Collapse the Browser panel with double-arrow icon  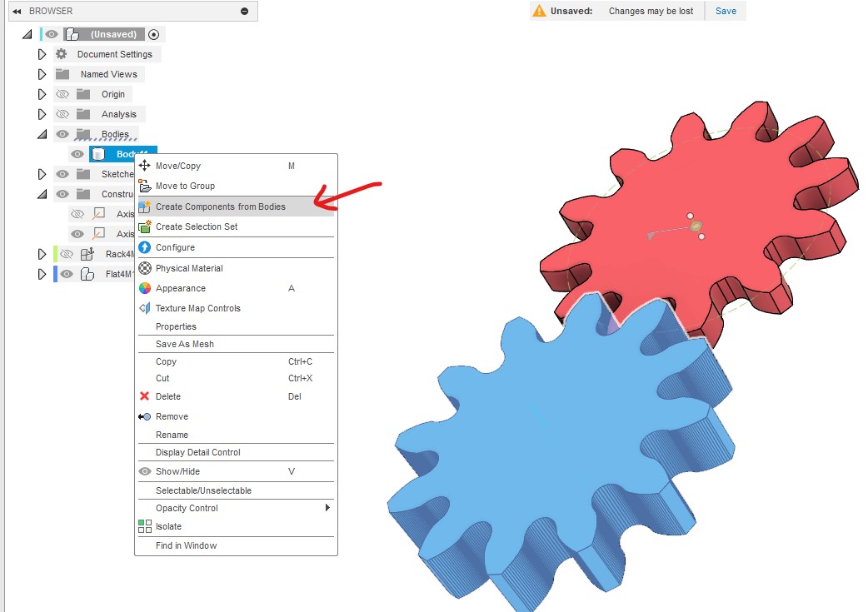click(x=17, y=11)
